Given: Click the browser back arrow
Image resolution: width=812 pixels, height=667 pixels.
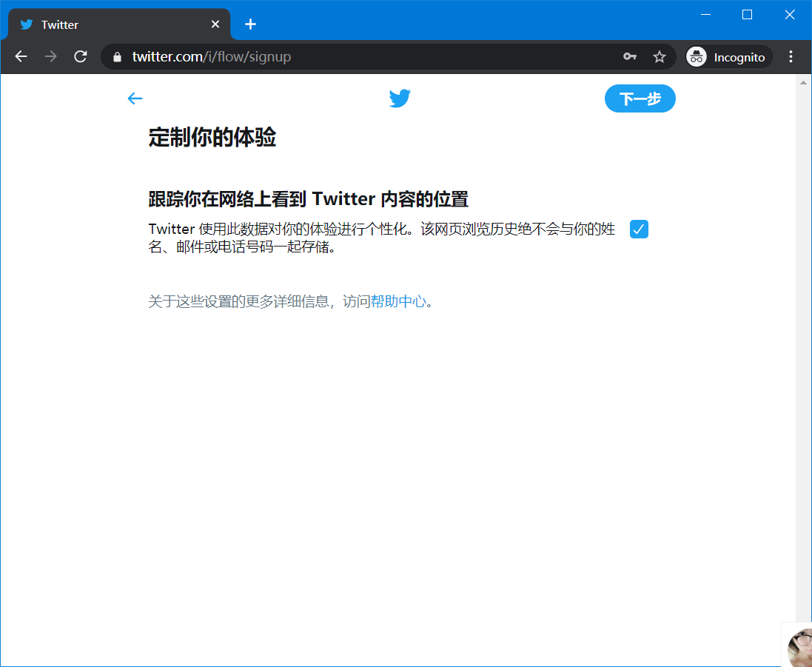Looking at the screenshot, I should coord(21,56).
